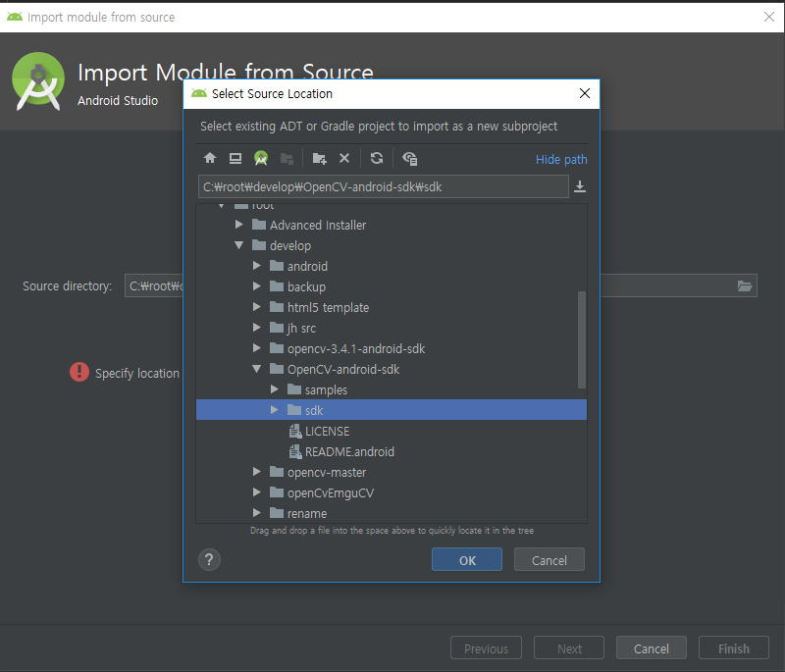Select the Advanced Installer folder row
The image size is (785, 672).
(391, 226)
